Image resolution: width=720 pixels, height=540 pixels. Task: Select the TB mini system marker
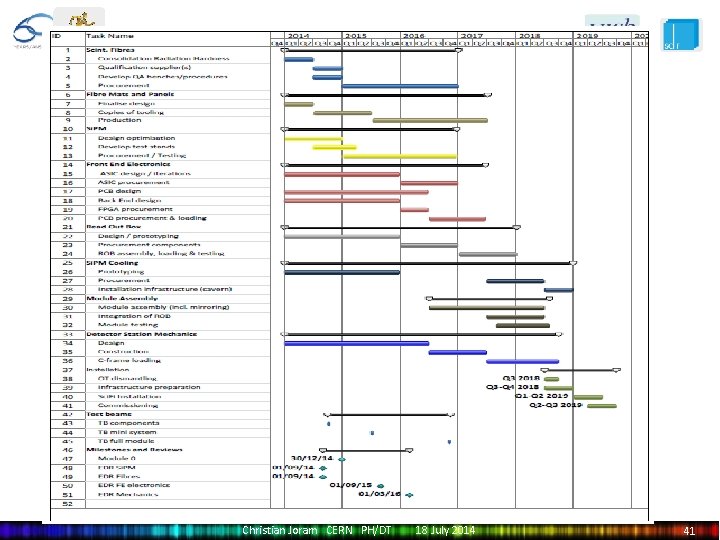pos(372,433)
